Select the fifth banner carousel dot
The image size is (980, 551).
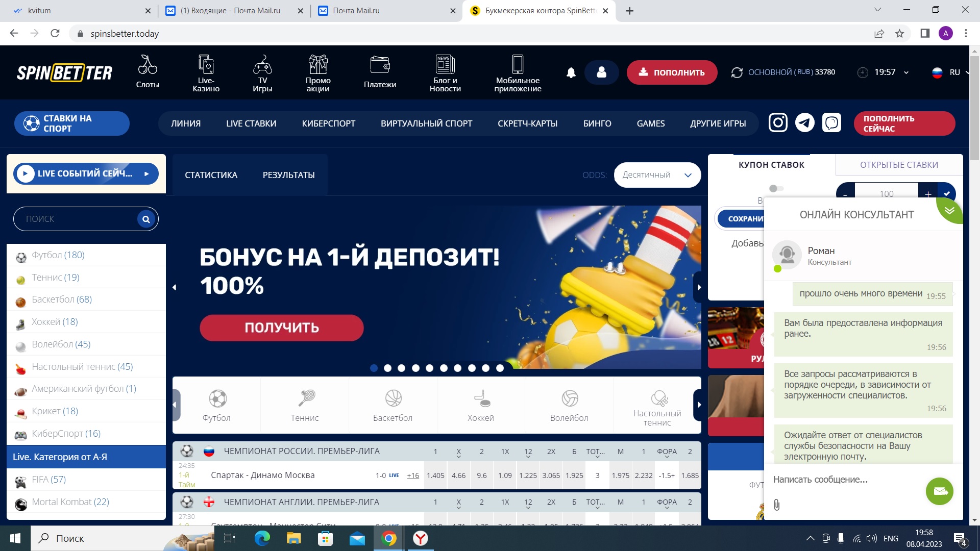[430, 368]
